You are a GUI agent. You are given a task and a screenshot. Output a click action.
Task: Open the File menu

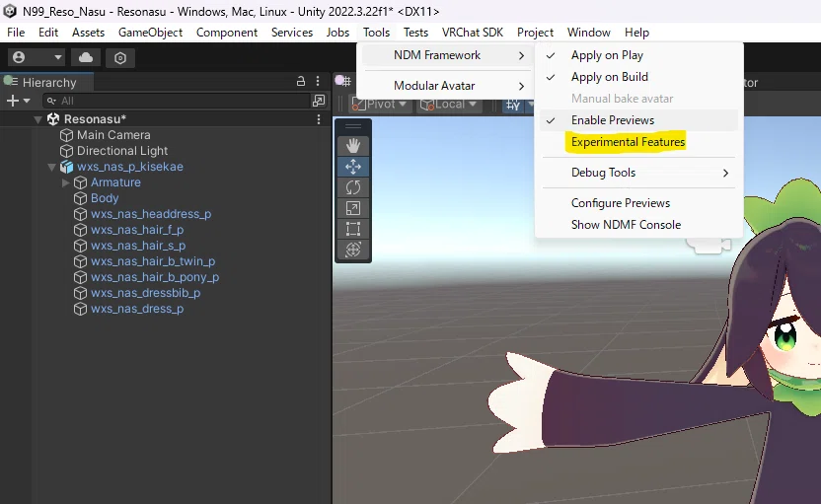(16, 33)
